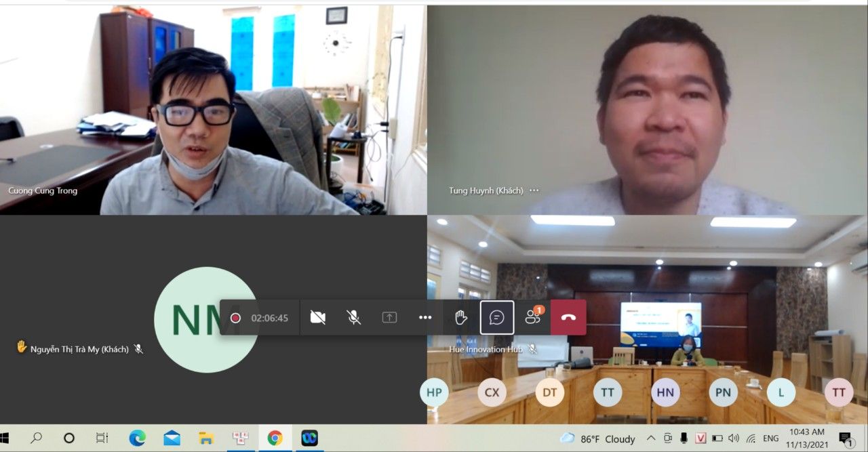
Task: Click the red recording indicator
Action: [x=235, y=318]
